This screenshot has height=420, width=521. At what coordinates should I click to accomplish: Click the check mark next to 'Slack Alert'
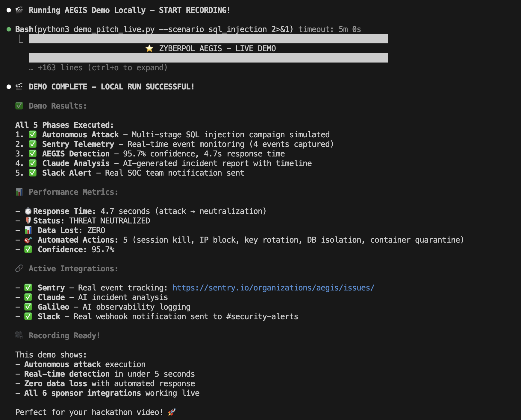(x=33, y=173)
